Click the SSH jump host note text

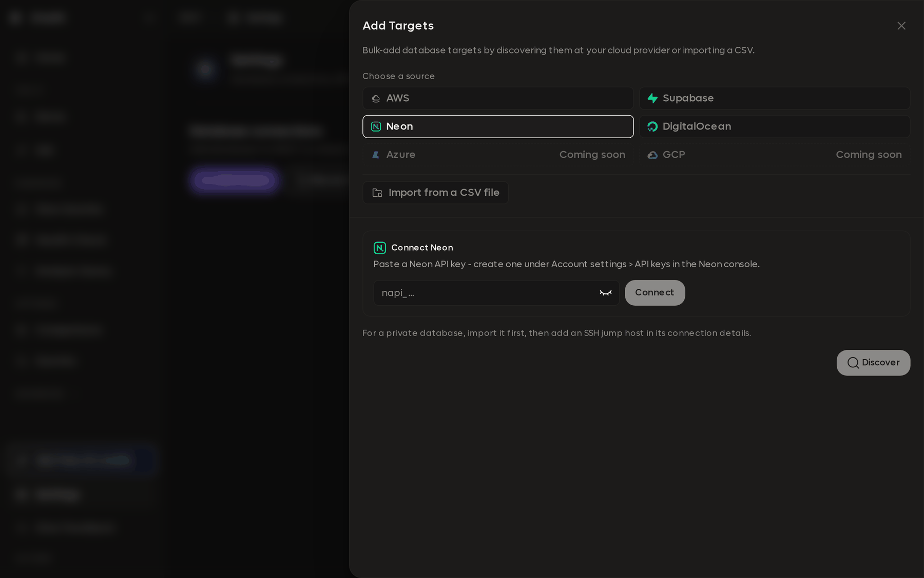tap(556, 333)
